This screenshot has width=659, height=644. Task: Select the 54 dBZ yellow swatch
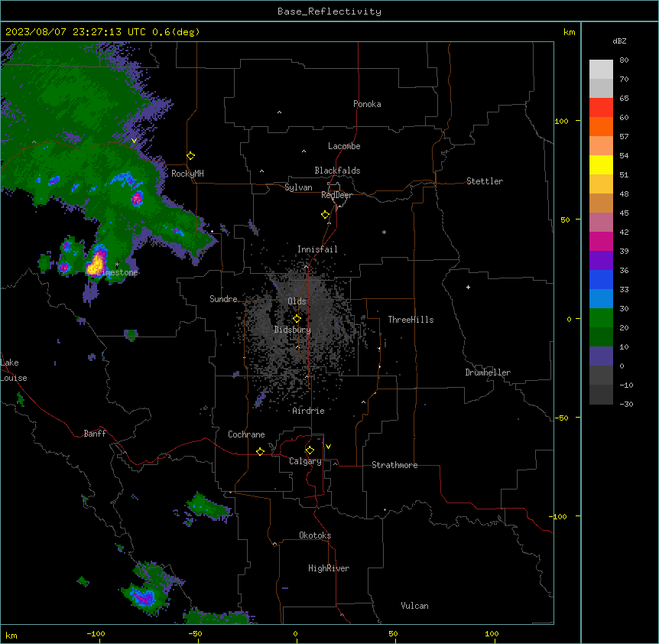click(x=601, y=165)
